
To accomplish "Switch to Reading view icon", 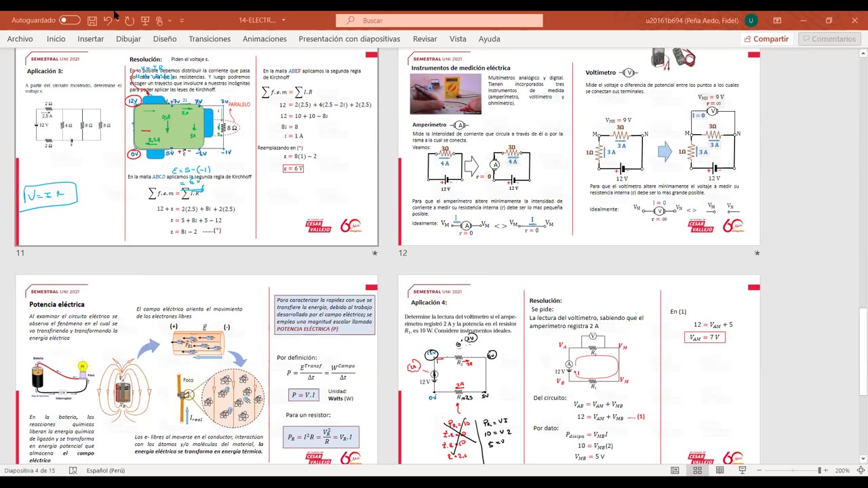I will pyautogui.click(x=720, y=470).
